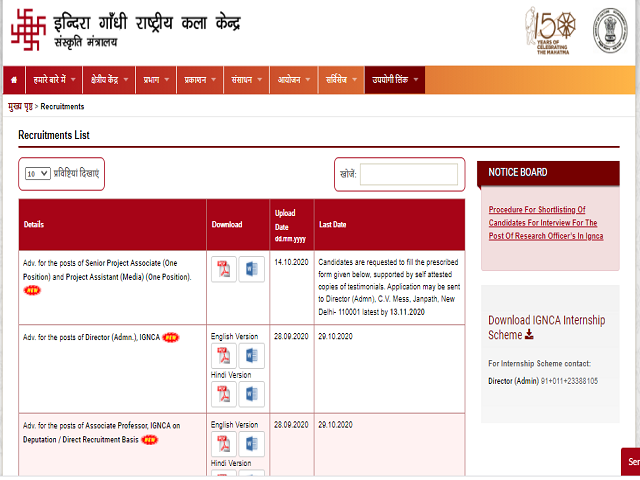This screenshot has height=480, width=640.
Task: Open English Word file for Director (Admn.) advert
Action: 251,356
